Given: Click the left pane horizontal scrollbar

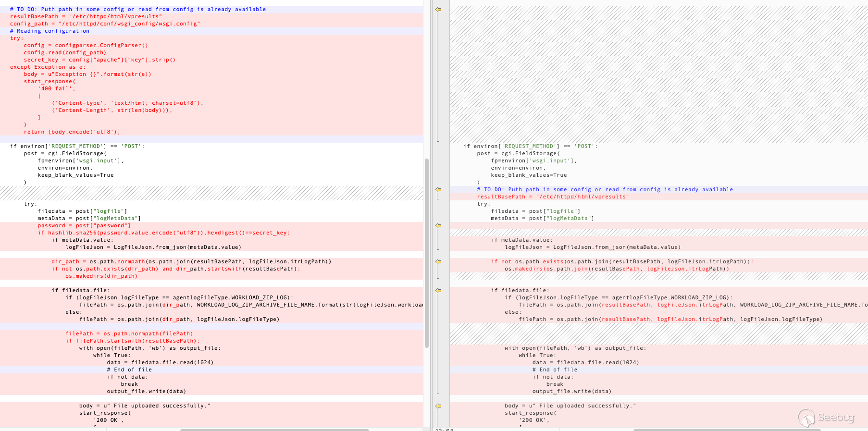Looking at the screenshot, I should pos(274,430).
